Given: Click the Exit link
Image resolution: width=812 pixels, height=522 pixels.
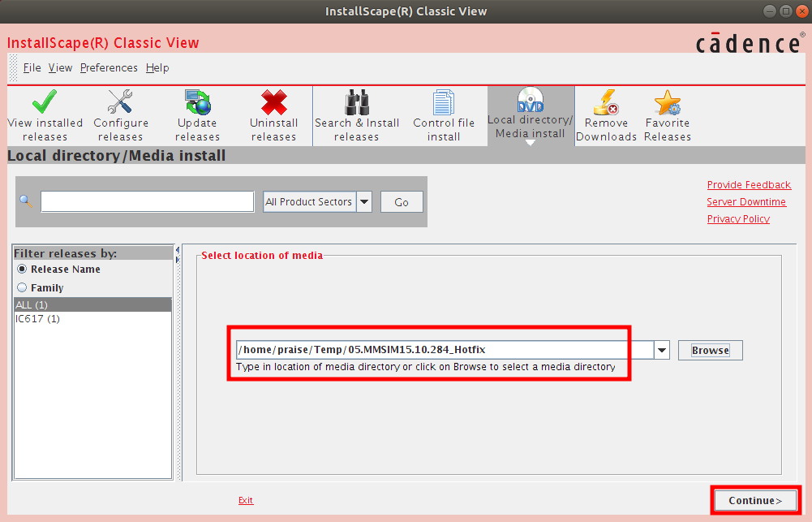Looking at the screenshot, I should 246,500.
